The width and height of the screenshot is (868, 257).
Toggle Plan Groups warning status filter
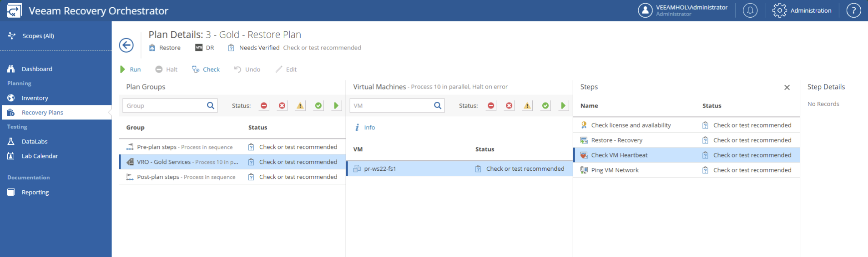pos(300,106)
